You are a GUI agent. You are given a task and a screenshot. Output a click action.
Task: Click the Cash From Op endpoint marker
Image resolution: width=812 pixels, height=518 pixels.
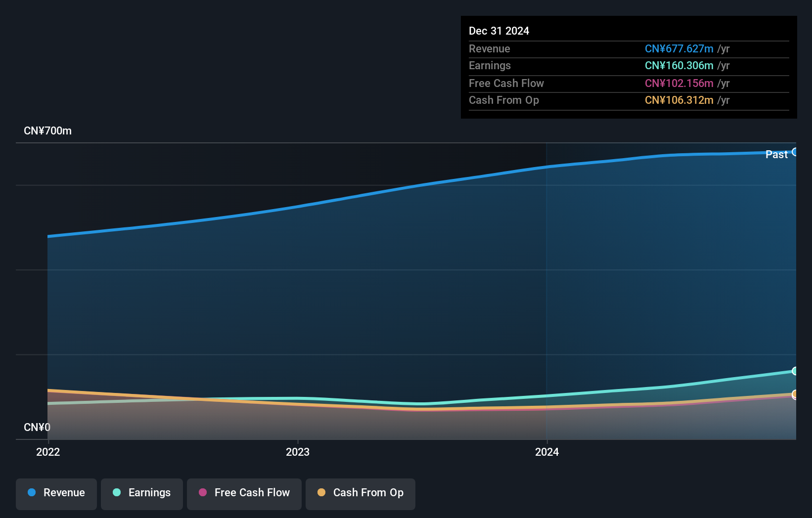pos(795,394)
